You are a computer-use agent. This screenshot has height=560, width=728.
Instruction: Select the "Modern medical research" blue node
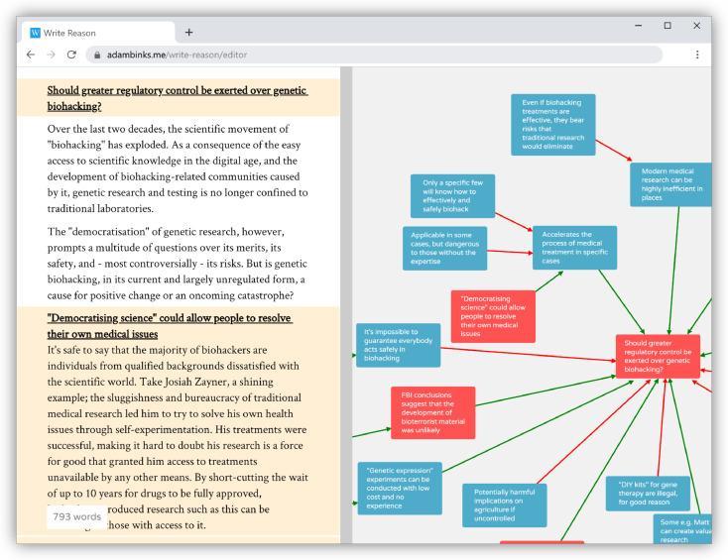pyautogui.click(x=671, y=183)
